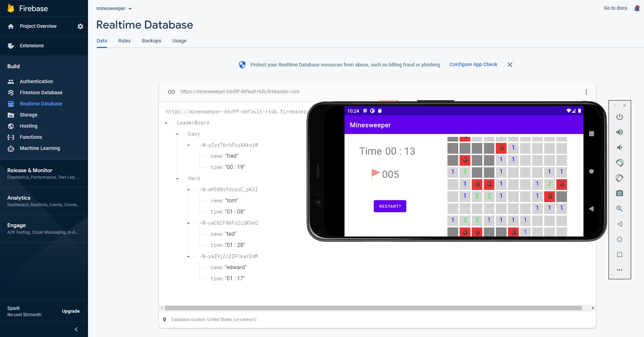The width and height of the screenshot is (644, 337).
Task: Switch to the Data tab
Action: (x=102, y=41)
